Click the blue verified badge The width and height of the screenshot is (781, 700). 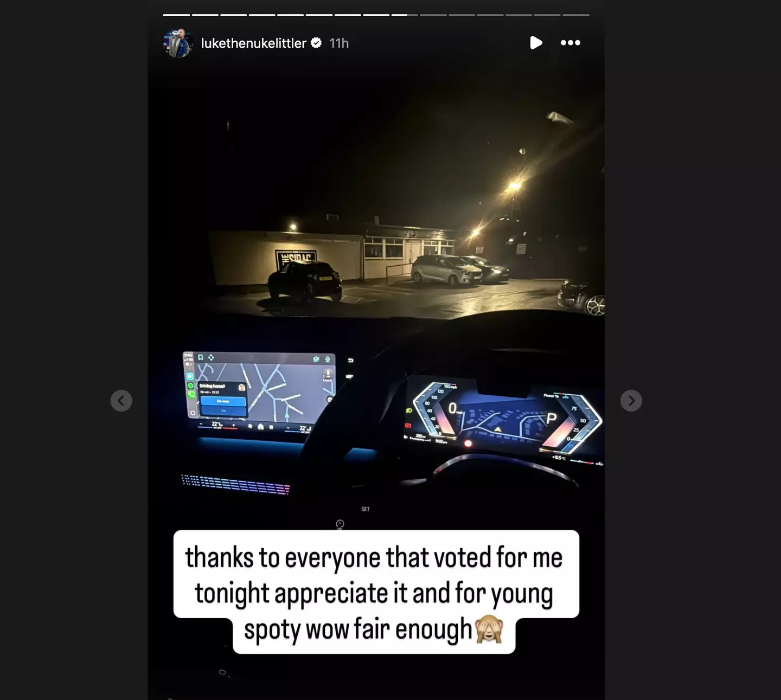tap(316, 43)
